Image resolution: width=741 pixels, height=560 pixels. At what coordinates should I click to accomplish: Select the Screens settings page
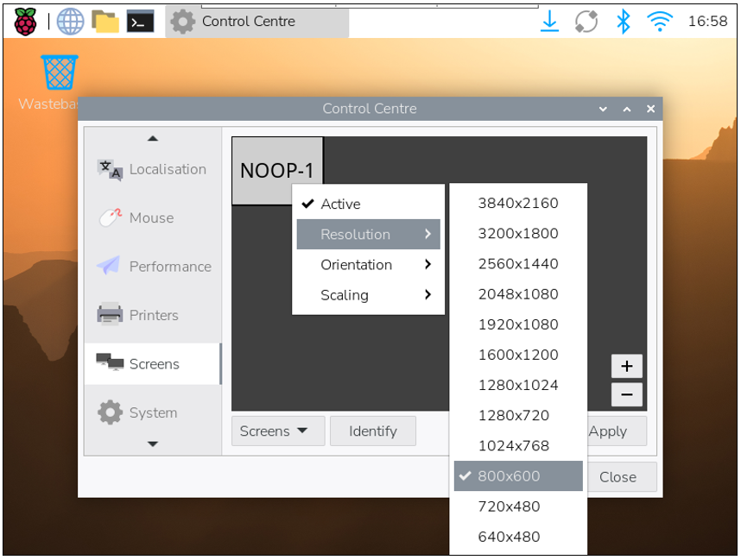(x=153, y=363)
